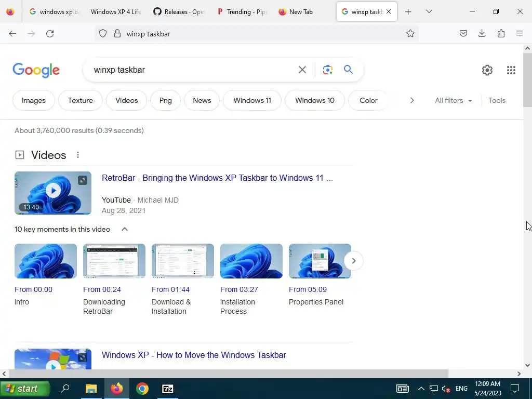Go back to previous page
Screen dimensions: 532x399
pos(12,34)
